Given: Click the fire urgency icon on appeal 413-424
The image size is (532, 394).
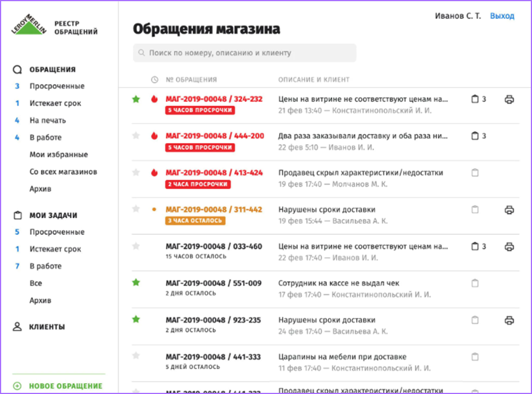Looking at the screenshot, I should [x=155, y=173].
